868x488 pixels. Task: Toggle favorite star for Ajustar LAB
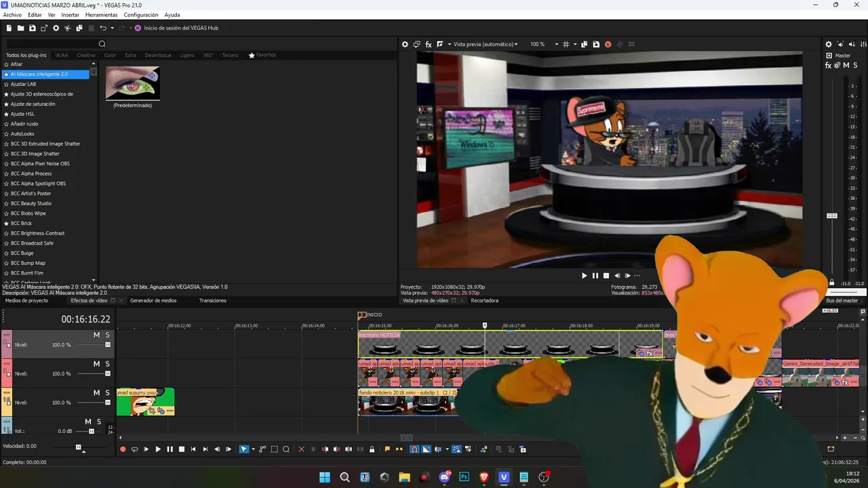[x=6, y=84]
